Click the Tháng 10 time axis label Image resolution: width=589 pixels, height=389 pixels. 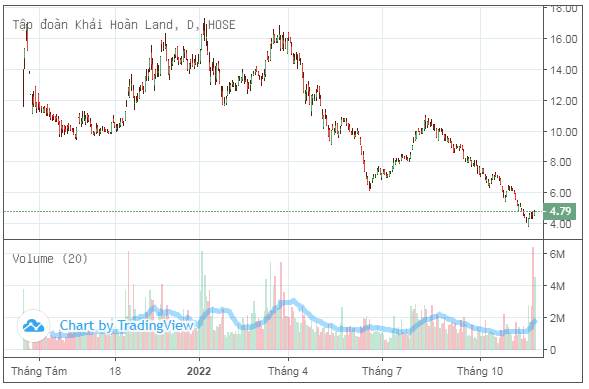pos(480,371)
